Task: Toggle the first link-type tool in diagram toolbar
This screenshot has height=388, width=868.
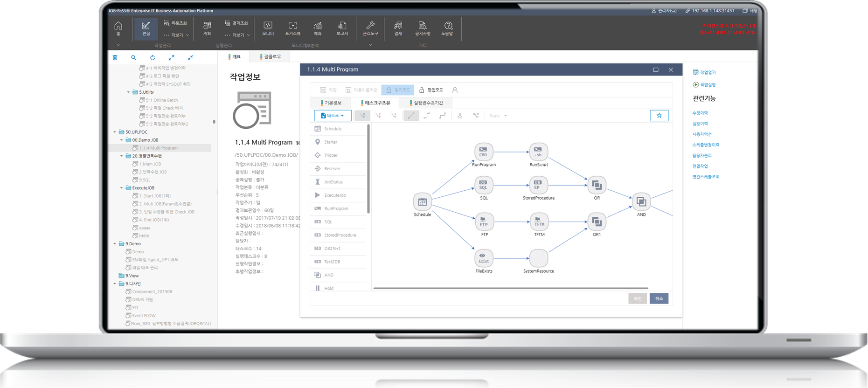Action: point(362,116)
